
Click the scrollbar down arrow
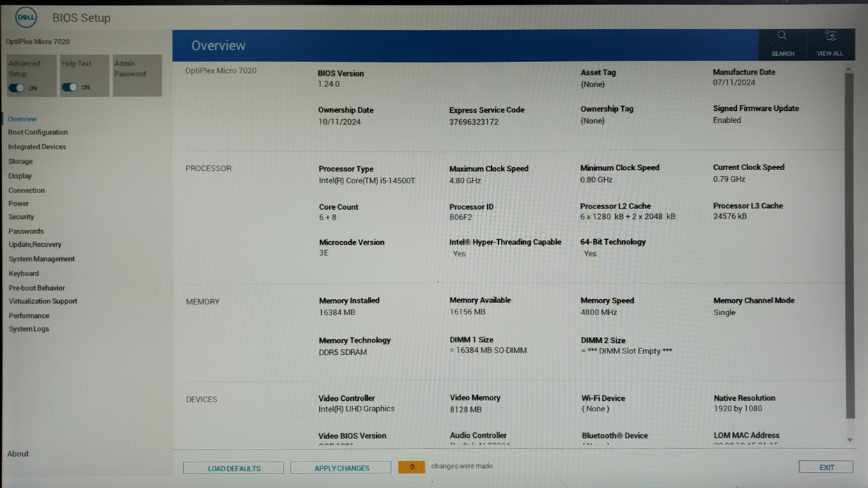pyautogui.click(x=849, y=440)
